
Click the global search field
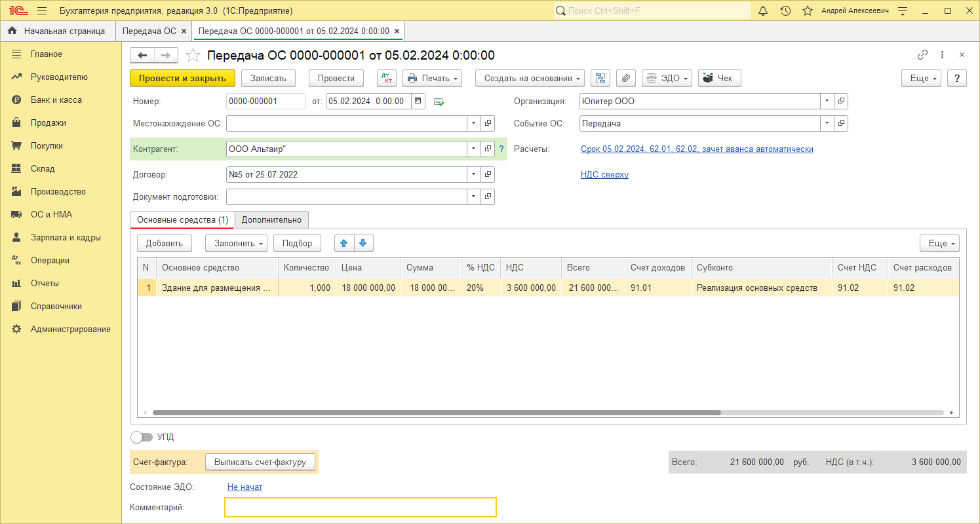pos(652,11)
